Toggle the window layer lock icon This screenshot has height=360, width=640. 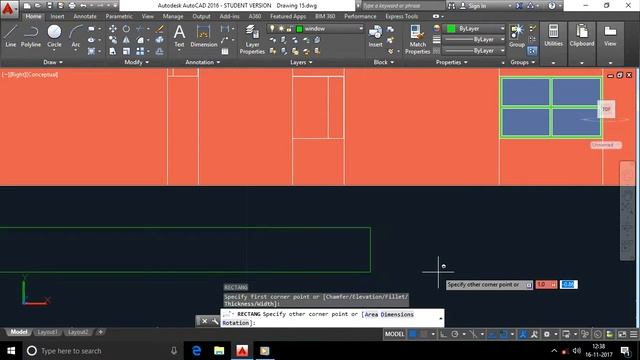coord(289,29)
